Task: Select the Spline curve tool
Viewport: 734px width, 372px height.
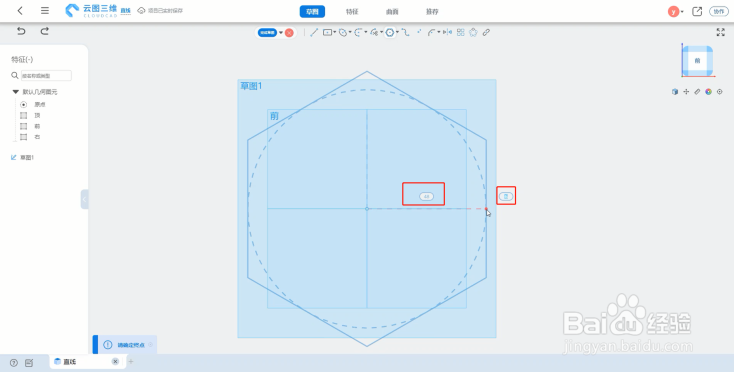Action: tap(406, 32)
